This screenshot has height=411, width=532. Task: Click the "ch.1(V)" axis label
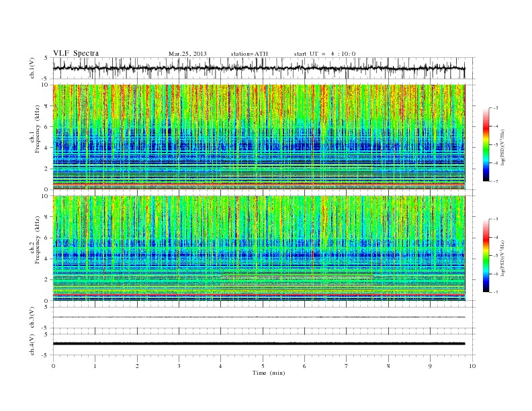click(32, 68)
